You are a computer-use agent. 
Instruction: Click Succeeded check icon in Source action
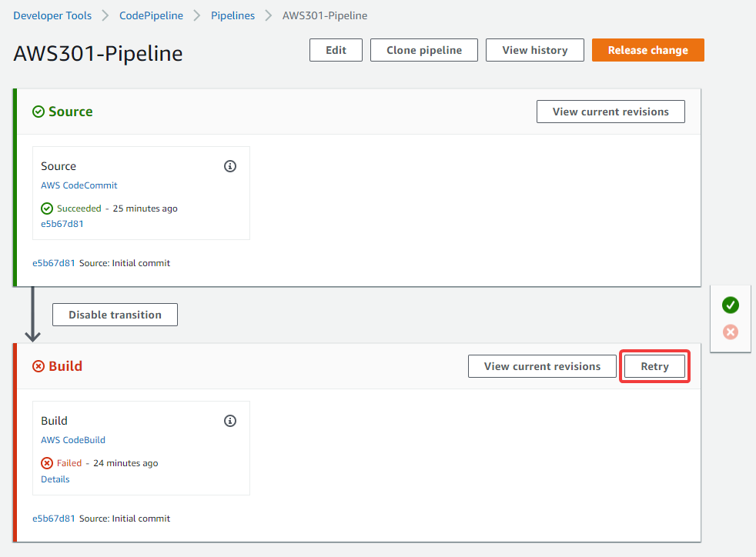[x=47, y=208]
